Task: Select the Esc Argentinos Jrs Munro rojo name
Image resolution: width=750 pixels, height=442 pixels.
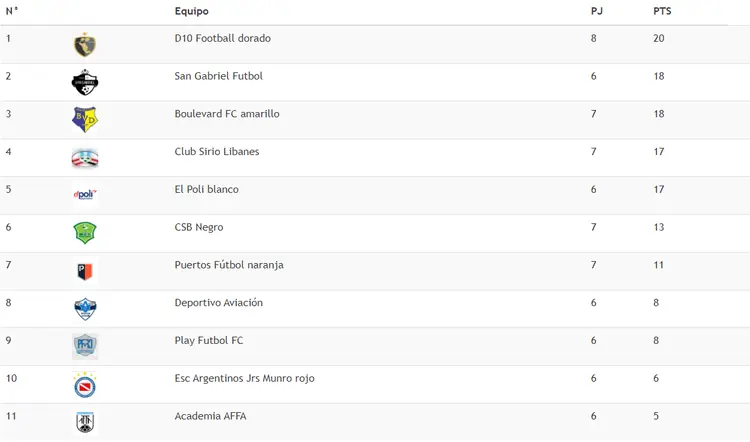Action: 244,378
